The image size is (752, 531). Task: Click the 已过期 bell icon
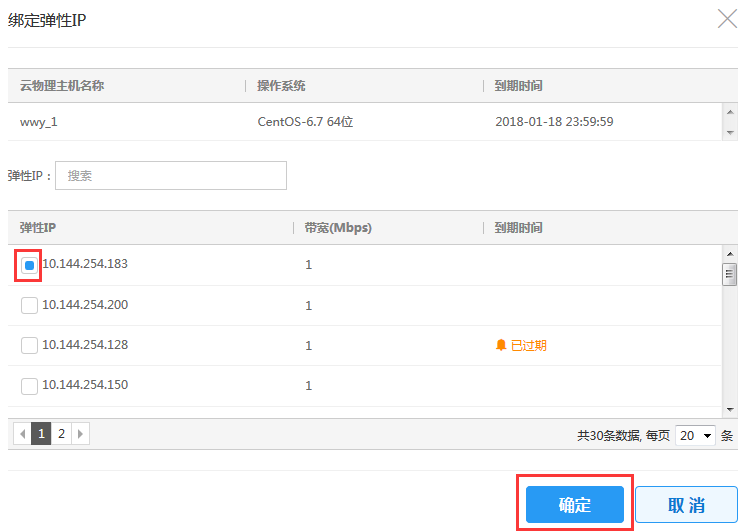[x=501, y=345]
